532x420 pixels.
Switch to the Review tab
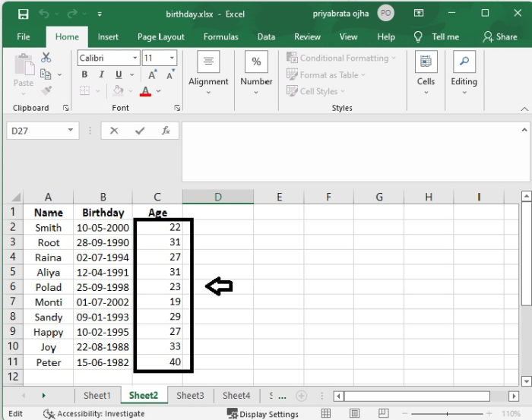point(307,36)
